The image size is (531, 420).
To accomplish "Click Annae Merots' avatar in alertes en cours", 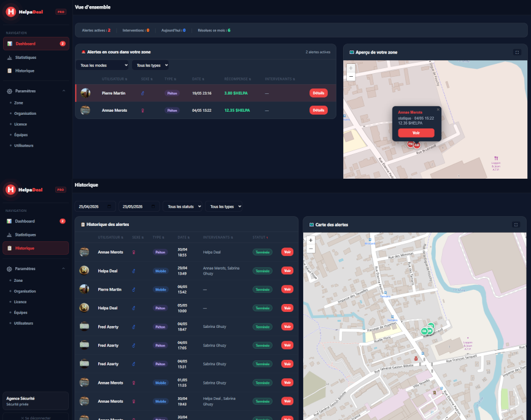I will [x=85, y=110].
